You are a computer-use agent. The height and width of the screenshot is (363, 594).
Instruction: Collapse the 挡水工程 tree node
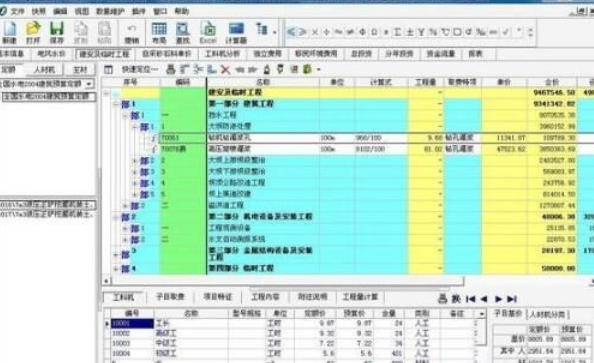[125, 115]
